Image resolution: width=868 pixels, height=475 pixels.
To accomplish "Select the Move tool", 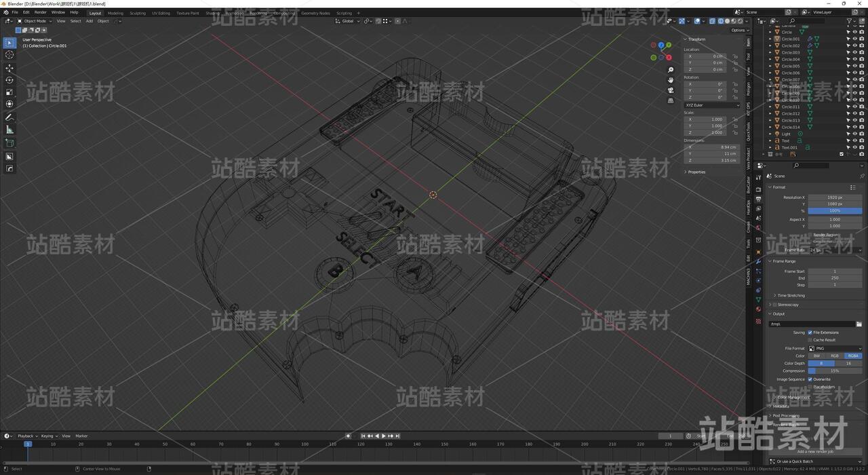I will pos(9,69).
